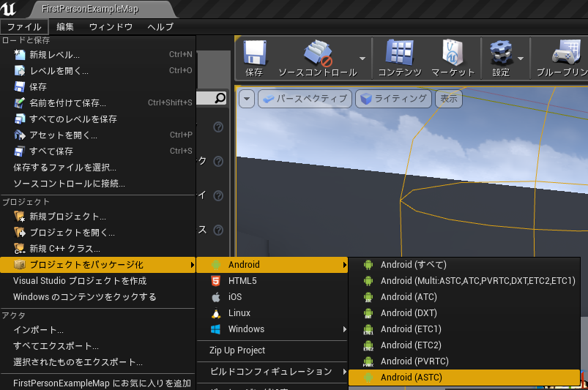The width and height of the screenshot is (588, 390).
Task: Select Android (ATC) option
Action: coord(464,297)
